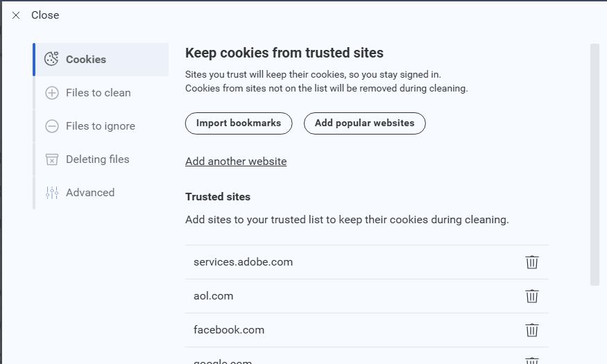Image resolution: width=607 pixels, height=364 pixels.
Task: Follow the Add another website link
Action: coord(236,162)
